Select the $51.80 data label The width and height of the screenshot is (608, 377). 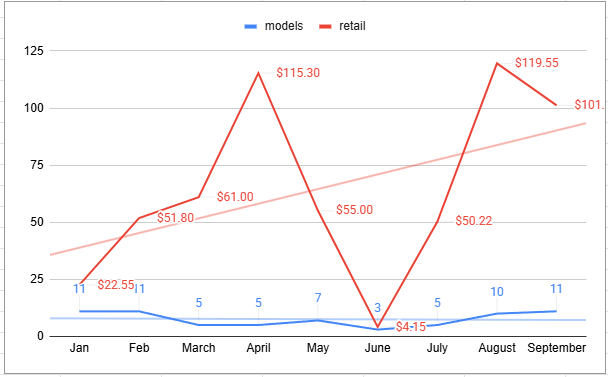click(x=175, y=218)
